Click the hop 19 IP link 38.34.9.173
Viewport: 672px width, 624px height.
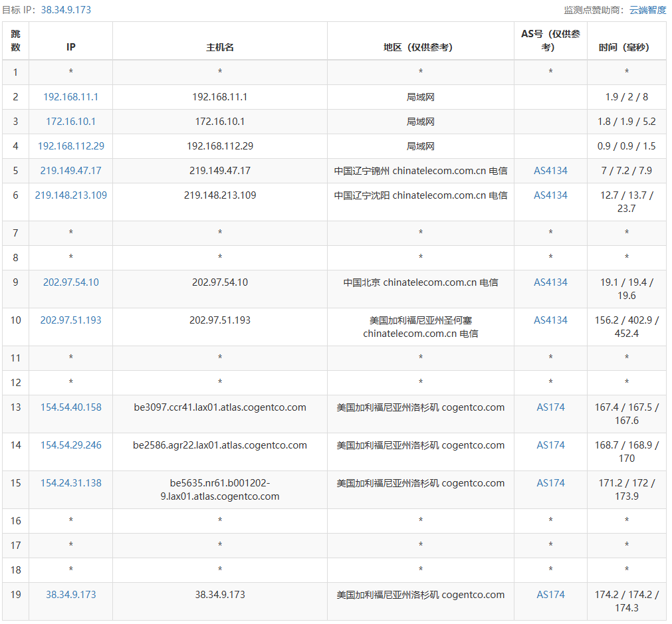tap(70, 595)
